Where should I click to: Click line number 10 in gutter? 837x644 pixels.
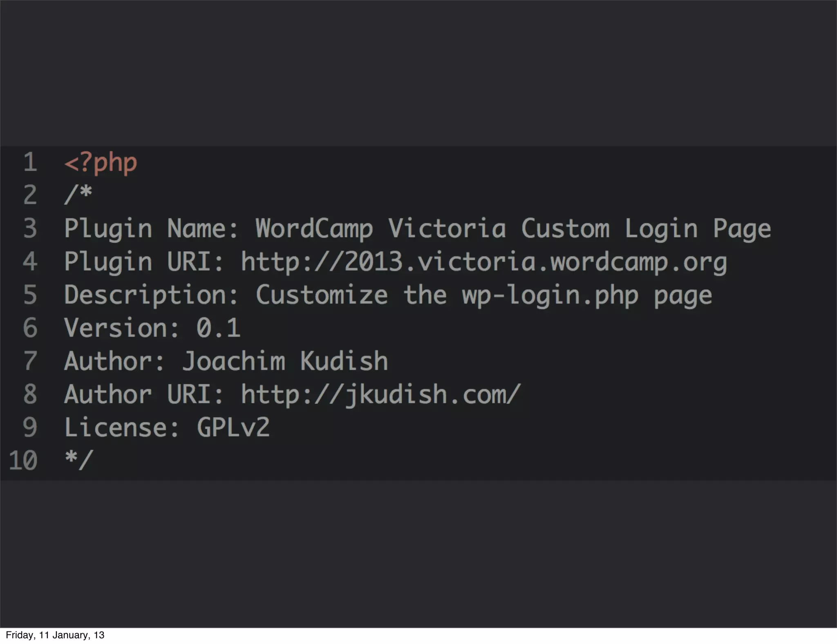[23, 461]
